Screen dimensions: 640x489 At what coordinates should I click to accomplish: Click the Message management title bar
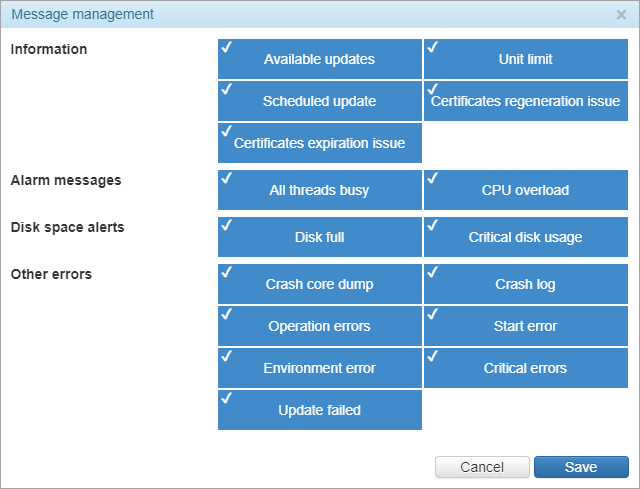pos(300,15)
